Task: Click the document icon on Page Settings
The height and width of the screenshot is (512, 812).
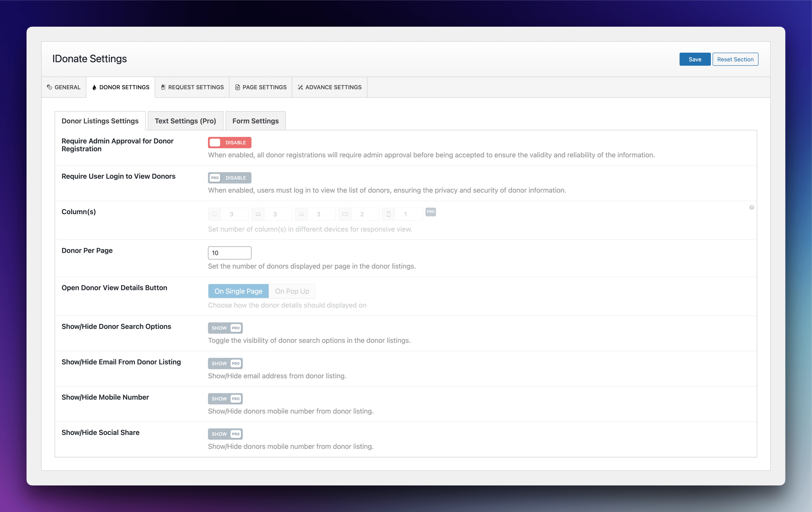Action: click(238, 88)
